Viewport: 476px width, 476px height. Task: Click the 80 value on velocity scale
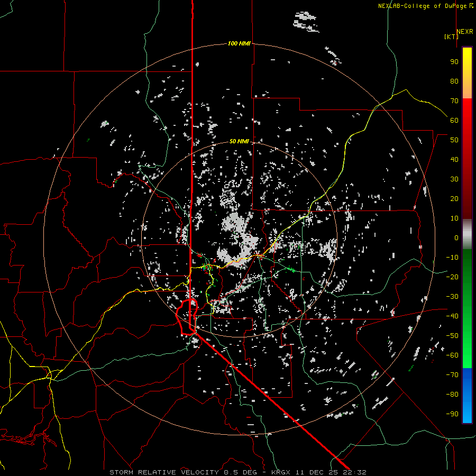[x=454, y=81]
